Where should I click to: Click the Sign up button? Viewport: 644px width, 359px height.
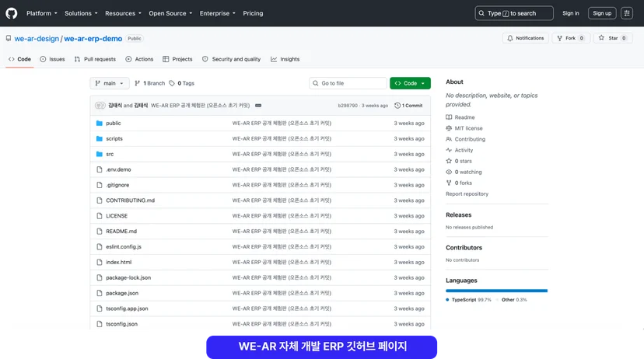[x=602, y=13]
